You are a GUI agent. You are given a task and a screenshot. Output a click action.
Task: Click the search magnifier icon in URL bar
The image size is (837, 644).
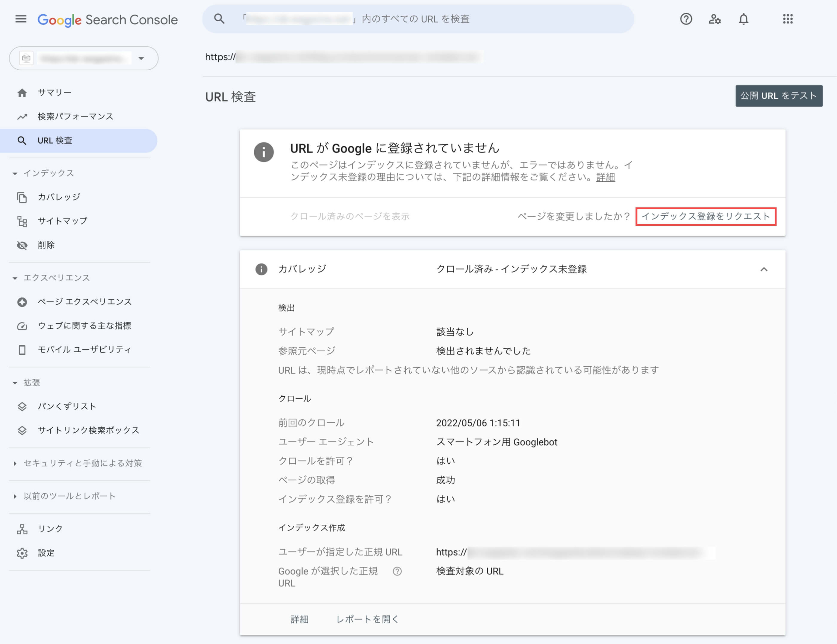(219, 19)
